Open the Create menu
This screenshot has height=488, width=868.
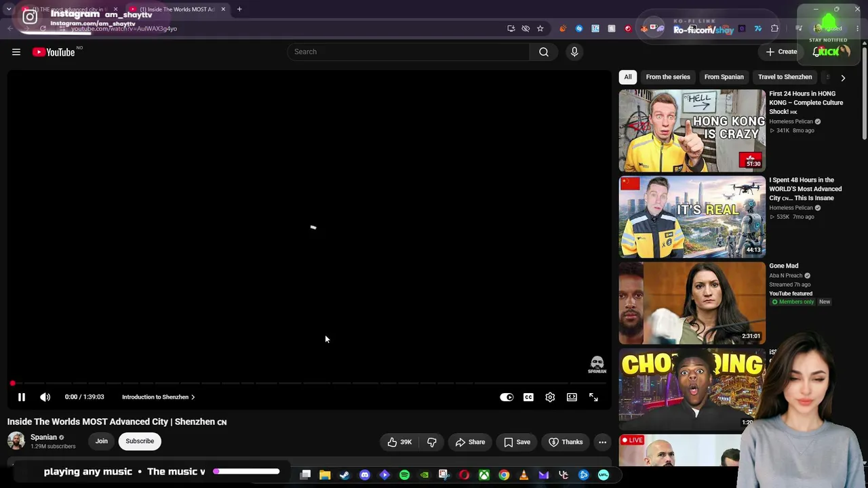tap(781, 52)
